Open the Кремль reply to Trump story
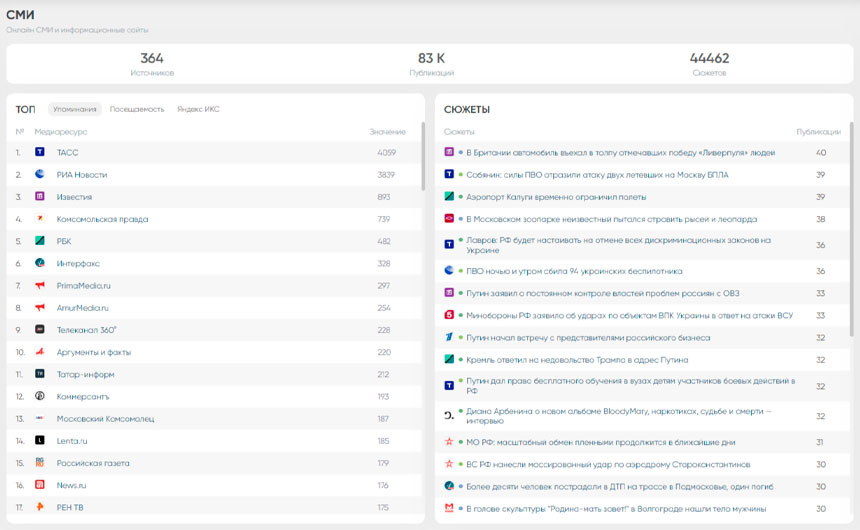This screenshot has height=530, width=860. tap(577, 360)
